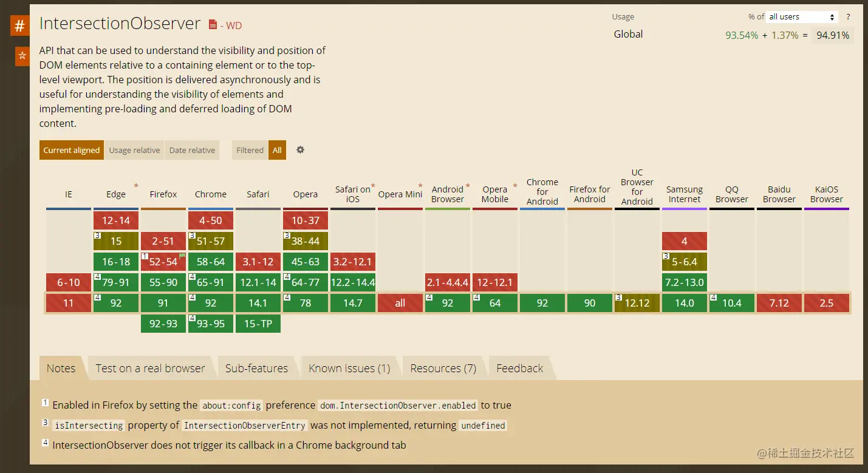
Task: Select the Filtered browsers option
Action: (x=250, y=150)
